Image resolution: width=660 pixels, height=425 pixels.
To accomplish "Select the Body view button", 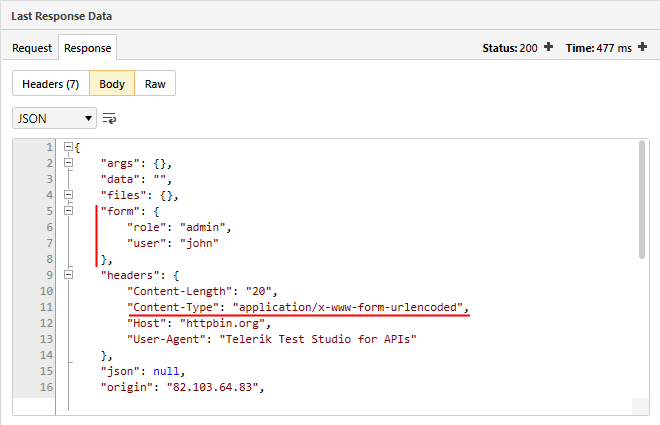I will click(112, 84).
